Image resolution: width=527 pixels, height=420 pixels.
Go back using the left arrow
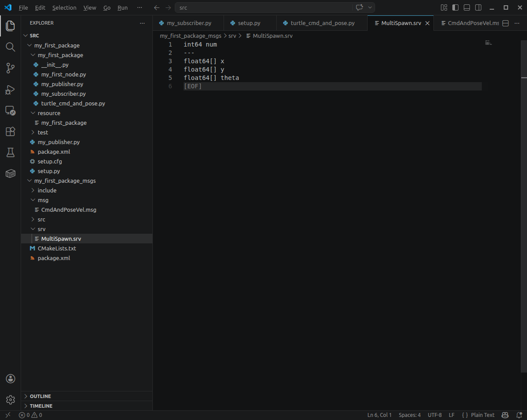[157, 7]
